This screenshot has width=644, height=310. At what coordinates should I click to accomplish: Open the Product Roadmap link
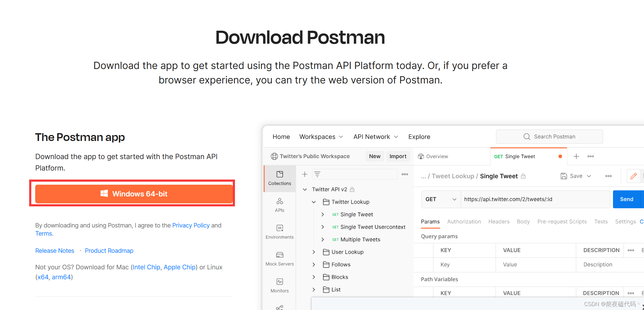click(x=109, y=251)
